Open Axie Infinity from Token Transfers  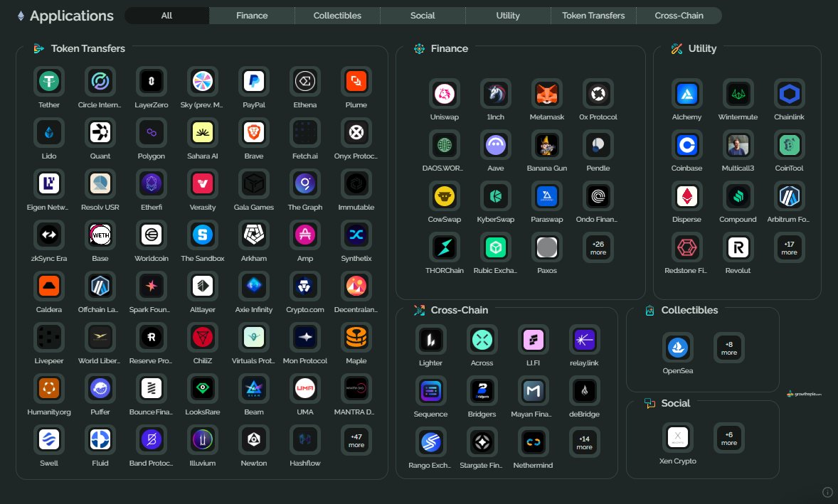pyautogui.click(x=253, y=285)
